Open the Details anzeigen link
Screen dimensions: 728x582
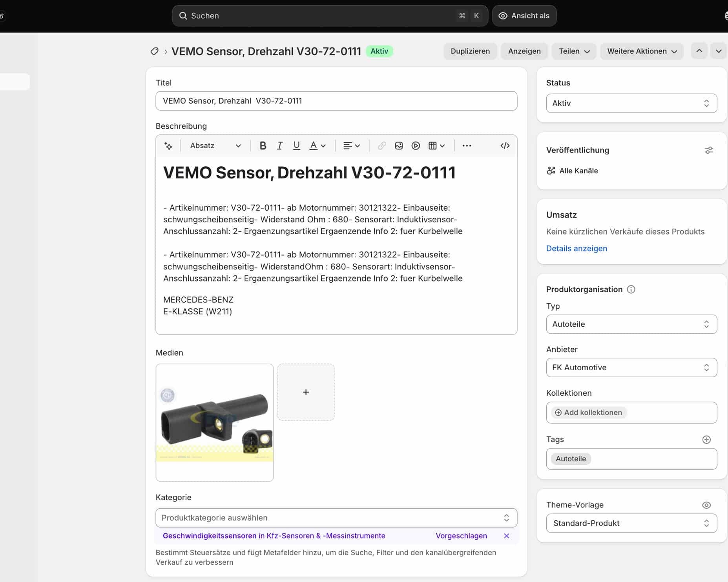point(577,248)
